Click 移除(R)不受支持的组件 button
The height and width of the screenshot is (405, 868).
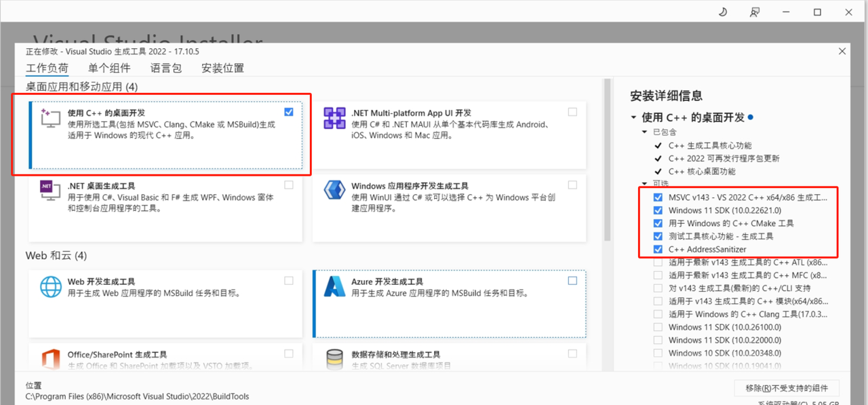787,388
